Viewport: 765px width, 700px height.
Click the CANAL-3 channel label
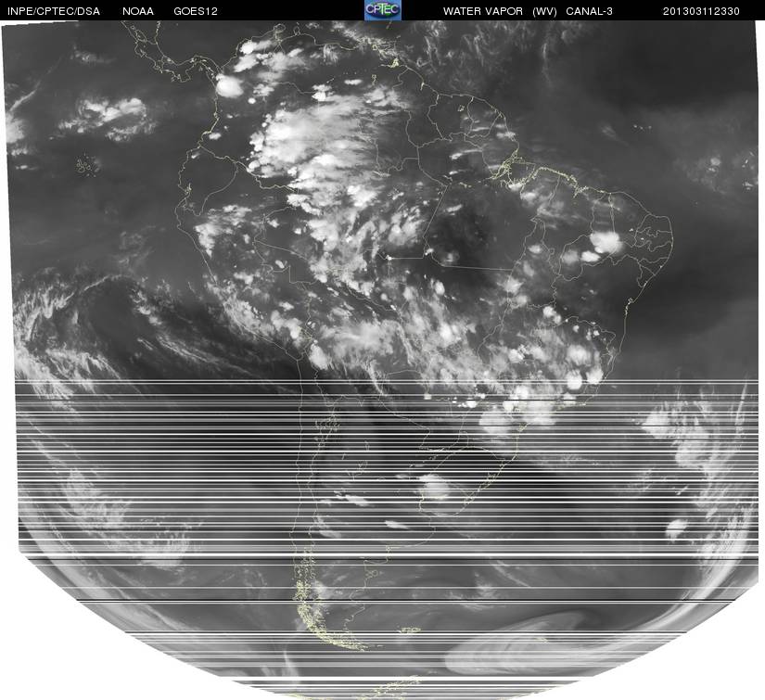[589, 11]
